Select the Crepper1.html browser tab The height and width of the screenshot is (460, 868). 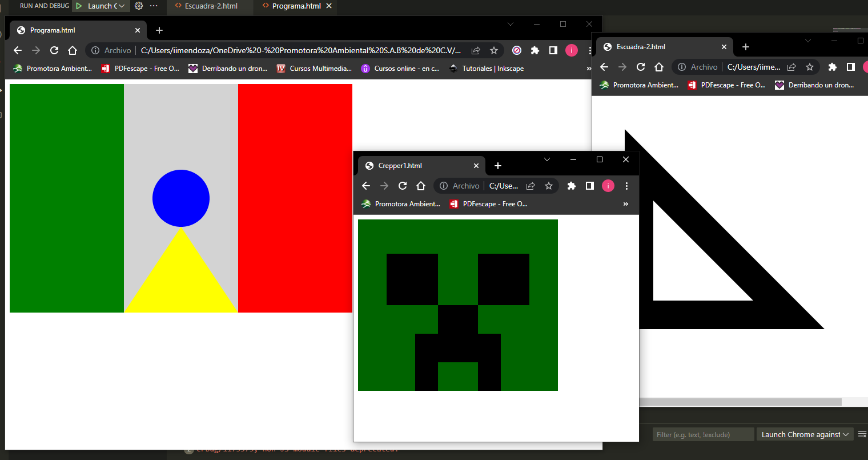pos(422,166)
